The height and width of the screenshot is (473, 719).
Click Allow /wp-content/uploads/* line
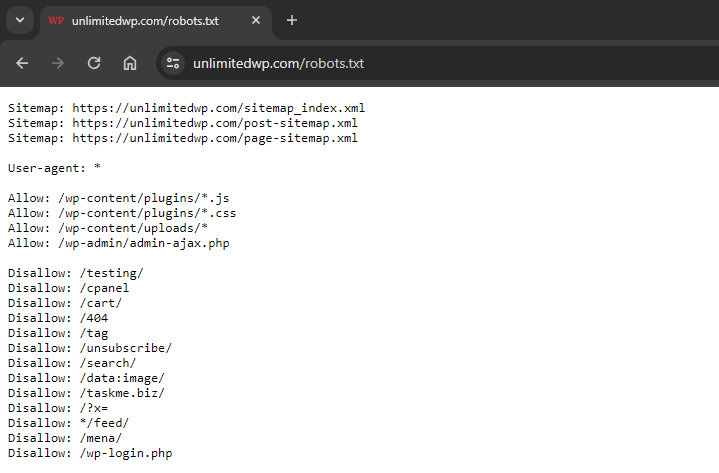(108, 228)
